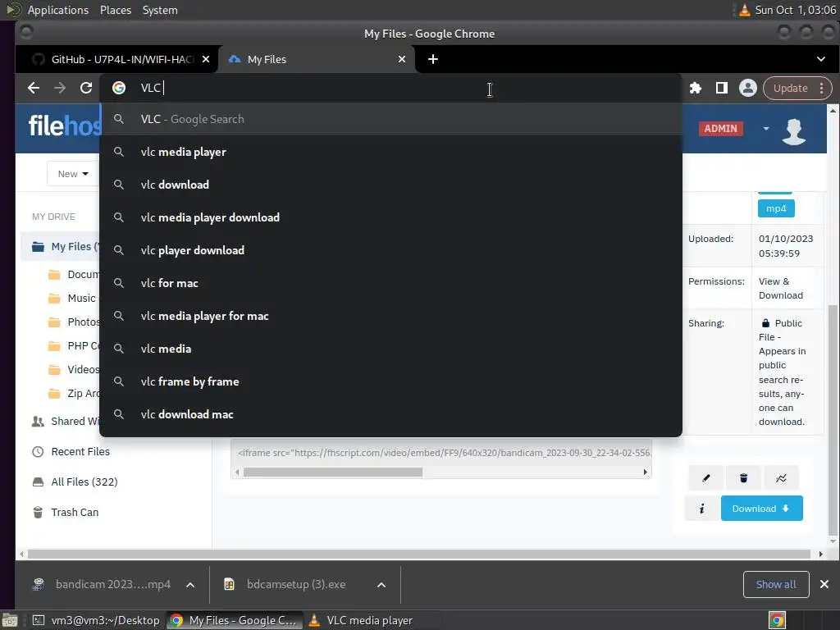Expand options for bdcamsetup download

tap(381, 585)
